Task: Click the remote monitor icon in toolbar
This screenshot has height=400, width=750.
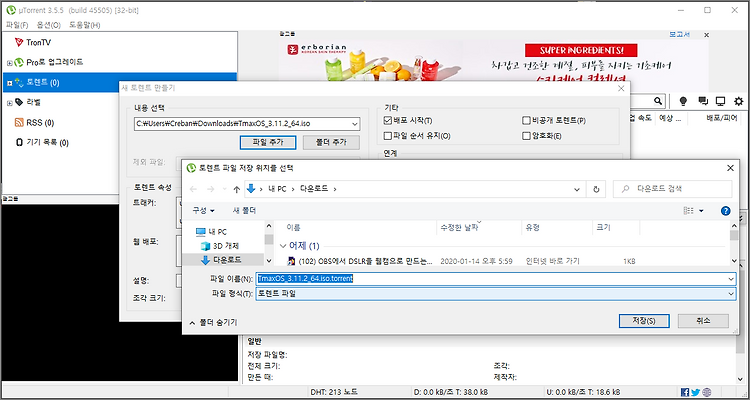Action: [720, 101]
